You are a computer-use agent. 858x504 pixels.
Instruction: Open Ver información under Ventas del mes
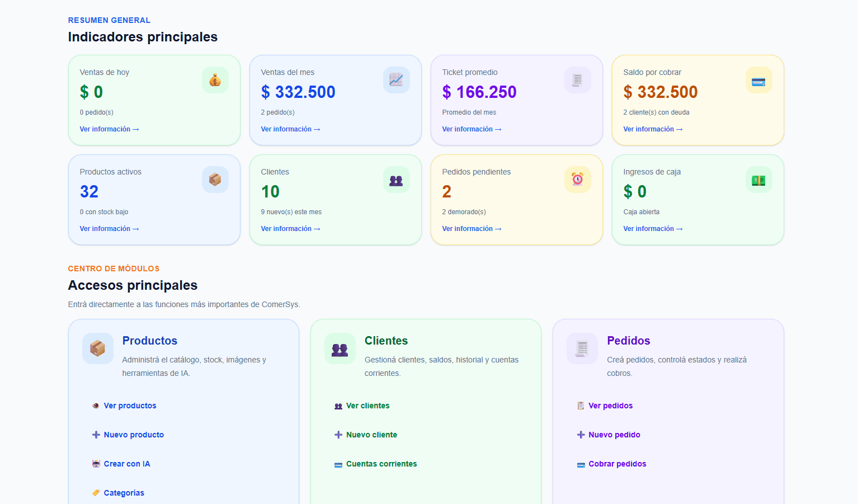[290, 129]
